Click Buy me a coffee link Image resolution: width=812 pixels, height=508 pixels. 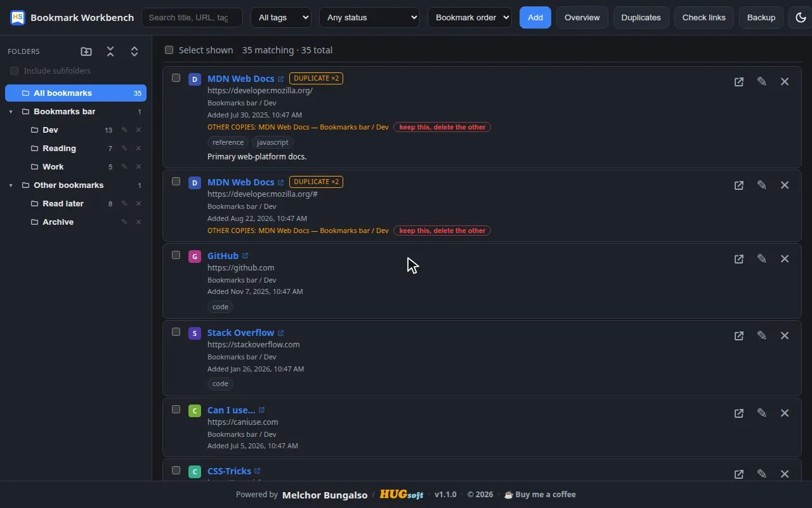click(x=540, y=495)
